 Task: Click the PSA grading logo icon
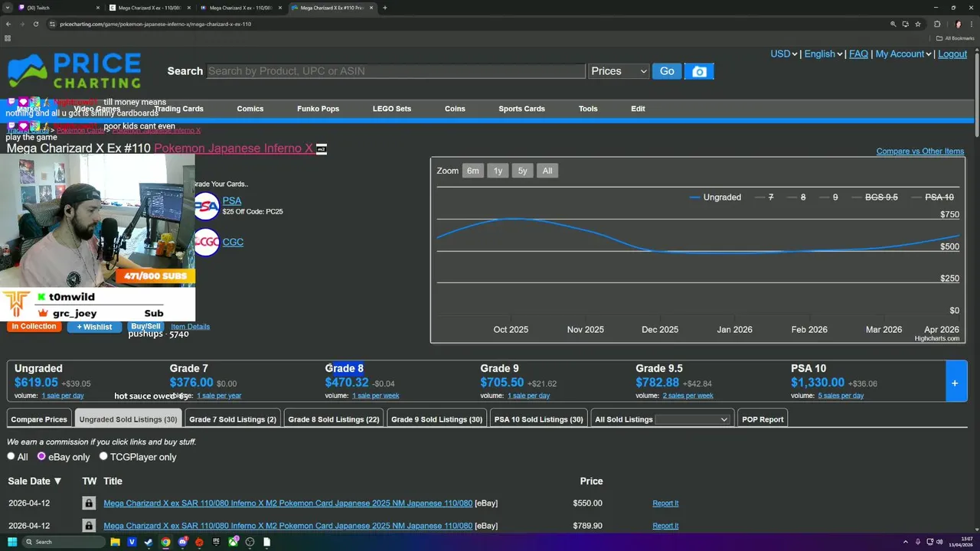click(x=206, y=206)
